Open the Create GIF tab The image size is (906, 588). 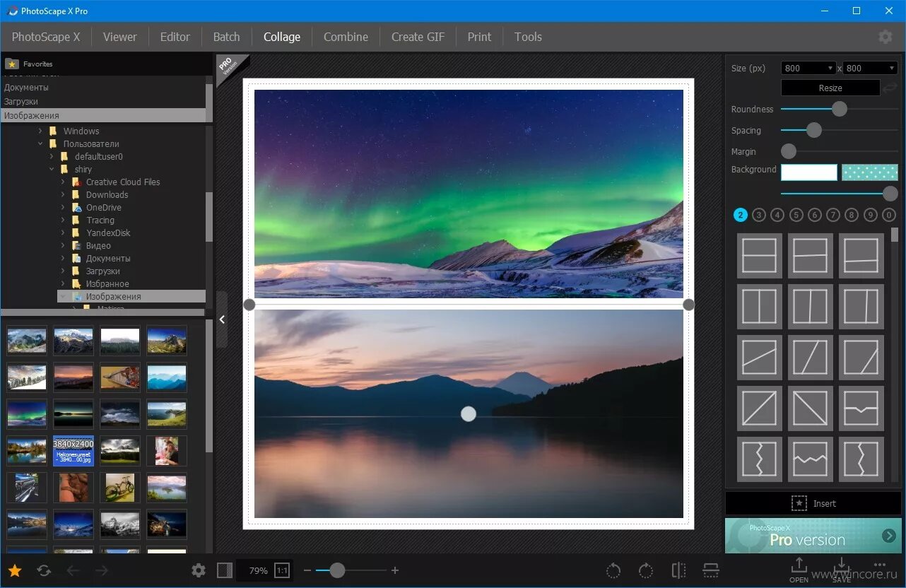click(x=418, y=36)
